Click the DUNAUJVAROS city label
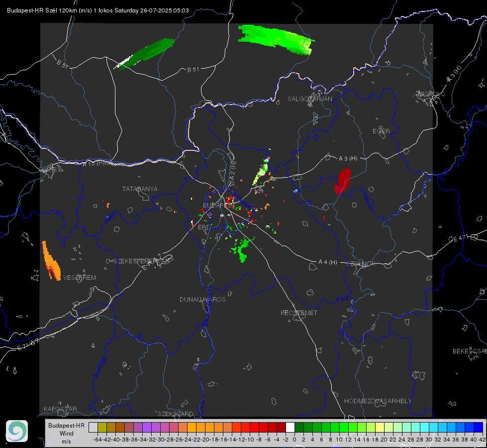 point(202,299)
